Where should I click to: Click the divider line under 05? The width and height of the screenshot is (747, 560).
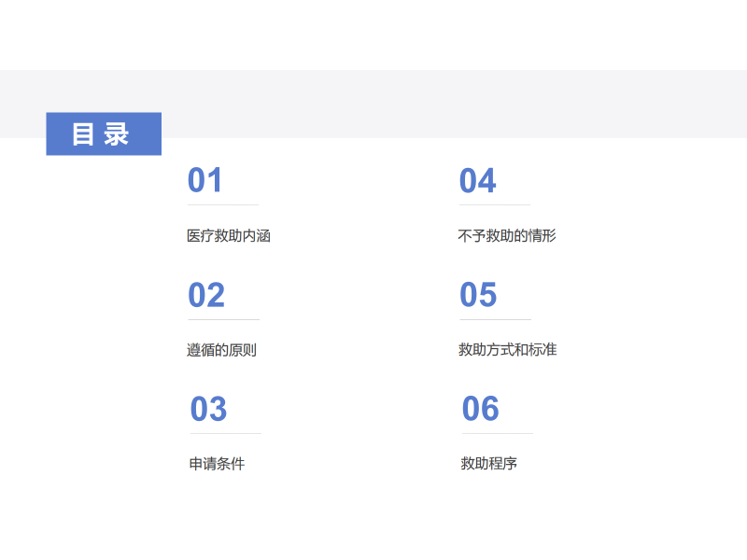496,319
